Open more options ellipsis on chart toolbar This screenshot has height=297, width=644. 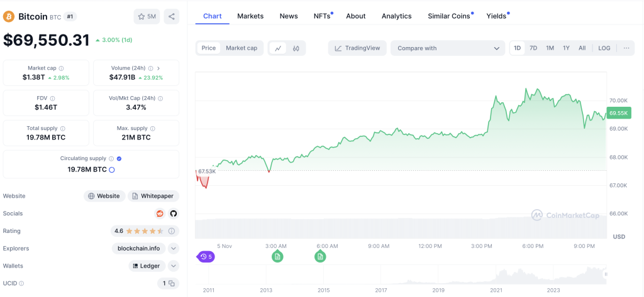626,48
